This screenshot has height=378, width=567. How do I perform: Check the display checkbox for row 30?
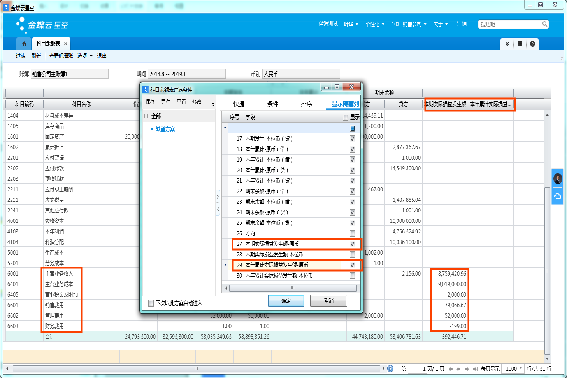pos(352,276)
